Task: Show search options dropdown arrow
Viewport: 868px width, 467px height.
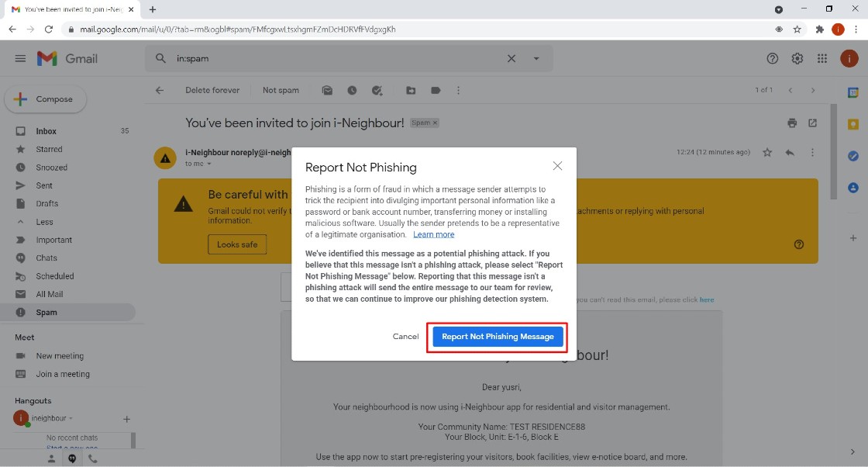Action: click(x=536, y=58)
